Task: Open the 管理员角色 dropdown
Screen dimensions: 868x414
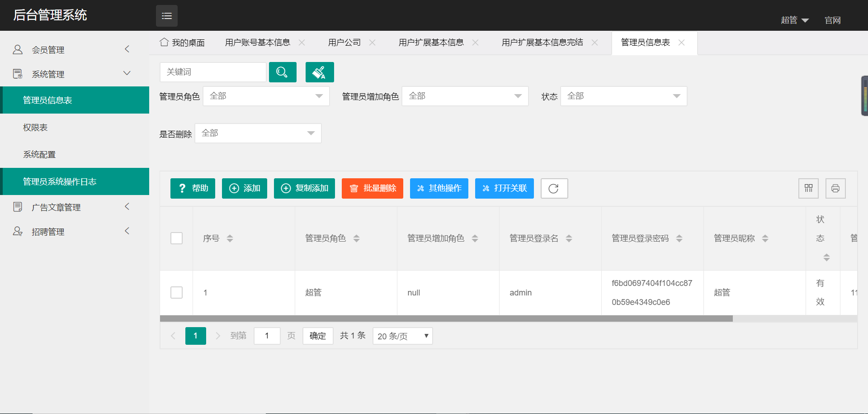Action: (x=266, y=96)
